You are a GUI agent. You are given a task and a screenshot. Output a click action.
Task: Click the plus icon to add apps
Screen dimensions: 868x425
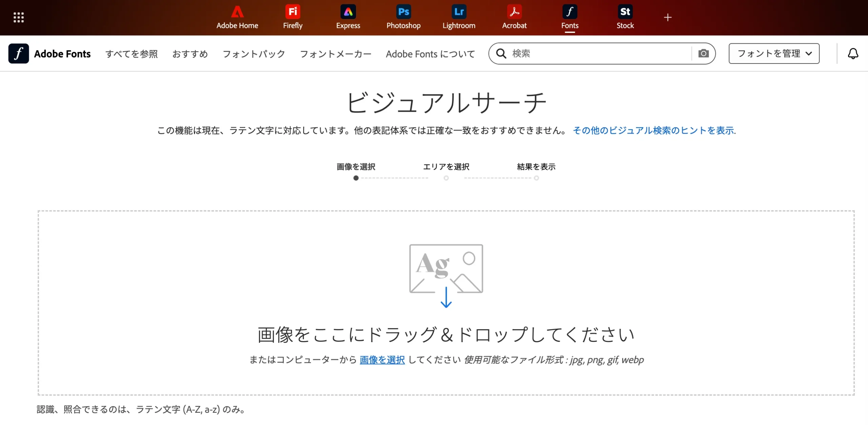coord(668,17)
